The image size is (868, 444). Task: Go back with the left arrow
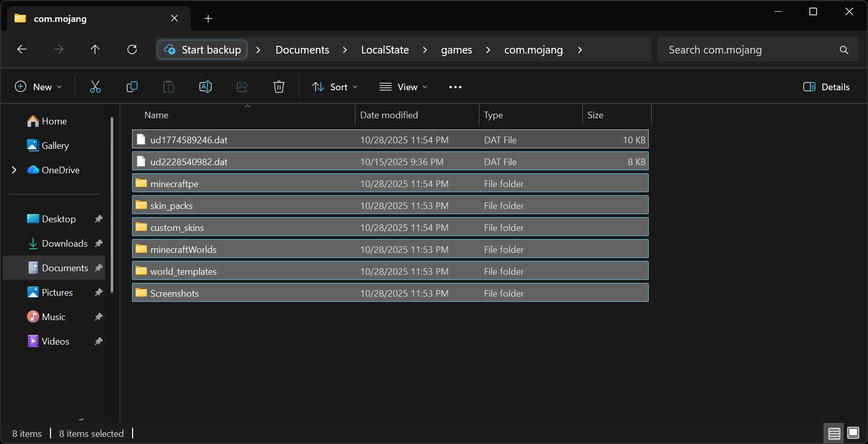[x=21, y=49]
